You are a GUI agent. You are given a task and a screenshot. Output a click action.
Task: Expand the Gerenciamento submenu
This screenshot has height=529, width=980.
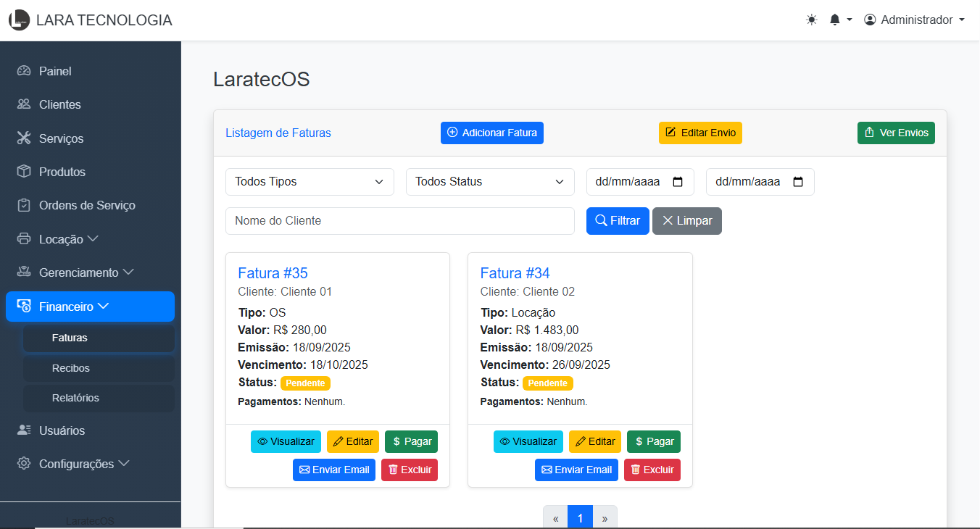pos(86,272)
